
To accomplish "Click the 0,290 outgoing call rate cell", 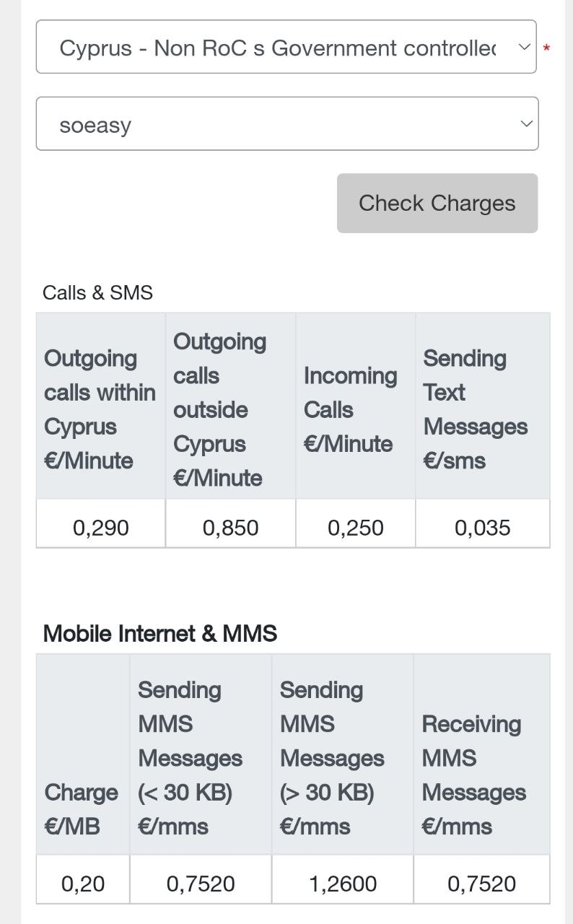I will (101, 528).
